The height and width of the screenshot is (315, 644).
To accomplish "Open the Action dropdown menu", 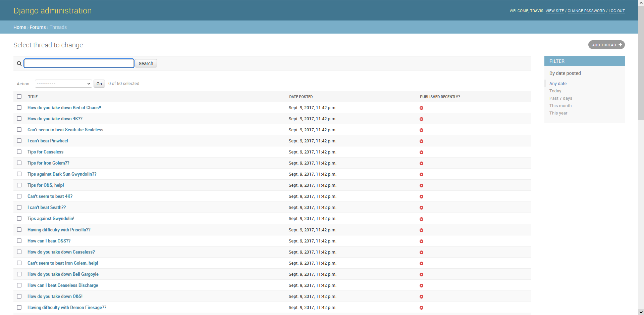I will (x=63, y=84).
